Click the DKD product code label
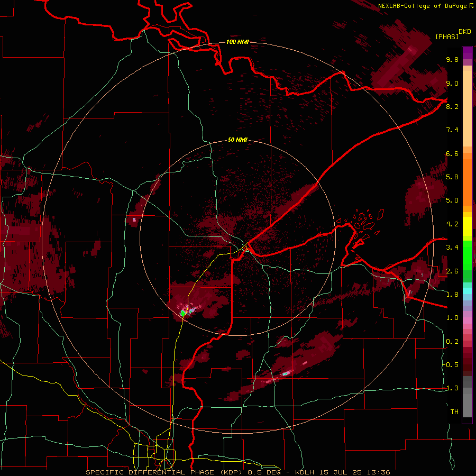Screen dimensions: 476x476 465,32
